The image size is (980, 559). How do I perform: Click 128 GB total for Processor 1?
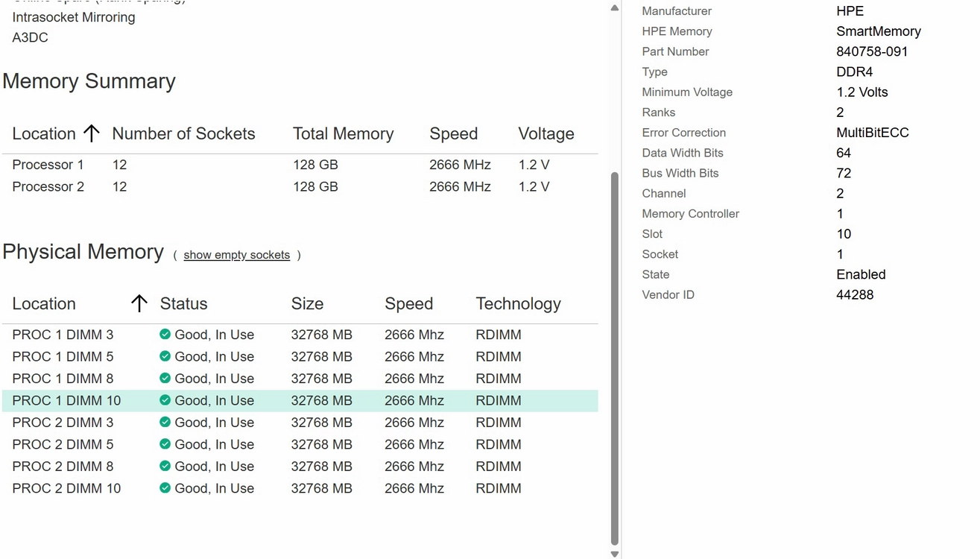pos(315,165)
